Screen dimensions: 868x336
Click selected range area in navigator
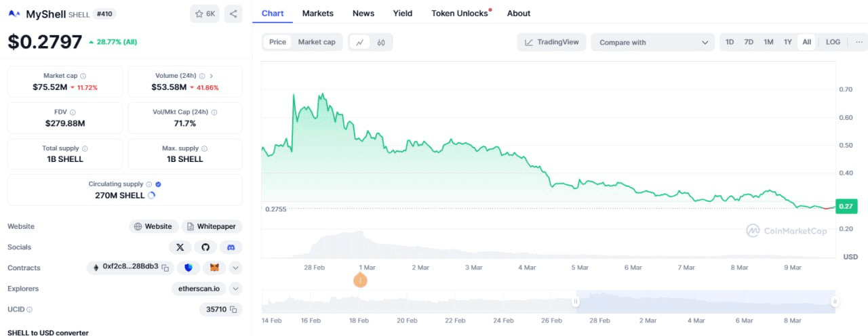coord(706,301)
